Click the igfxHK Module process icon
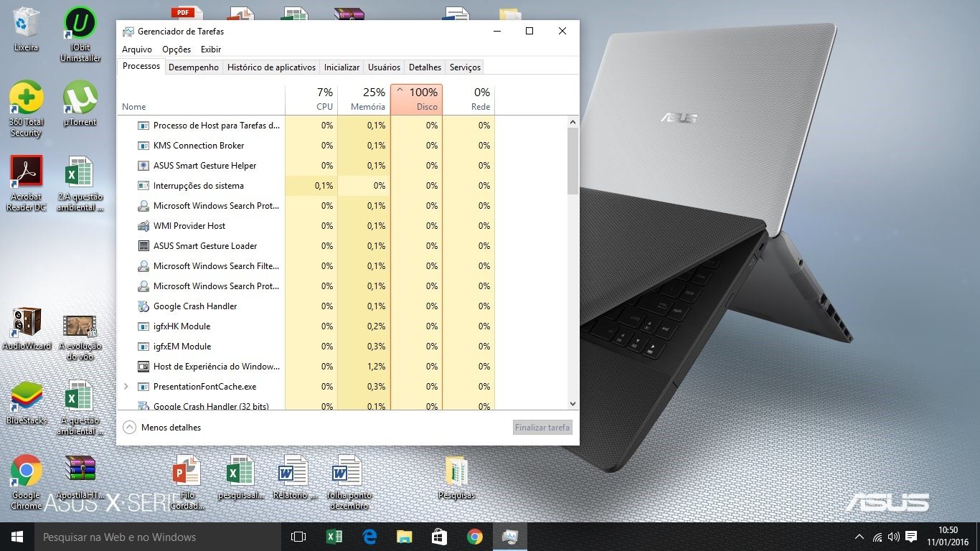Viewport: 980px width, 551px height. point(143,326)
